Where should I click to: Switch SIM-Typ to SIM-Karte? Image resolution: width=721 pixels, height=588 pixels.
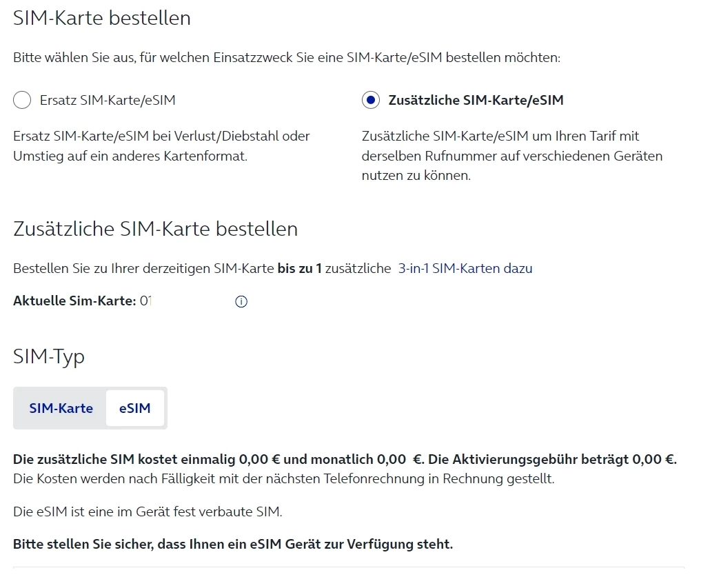point(61,408)
